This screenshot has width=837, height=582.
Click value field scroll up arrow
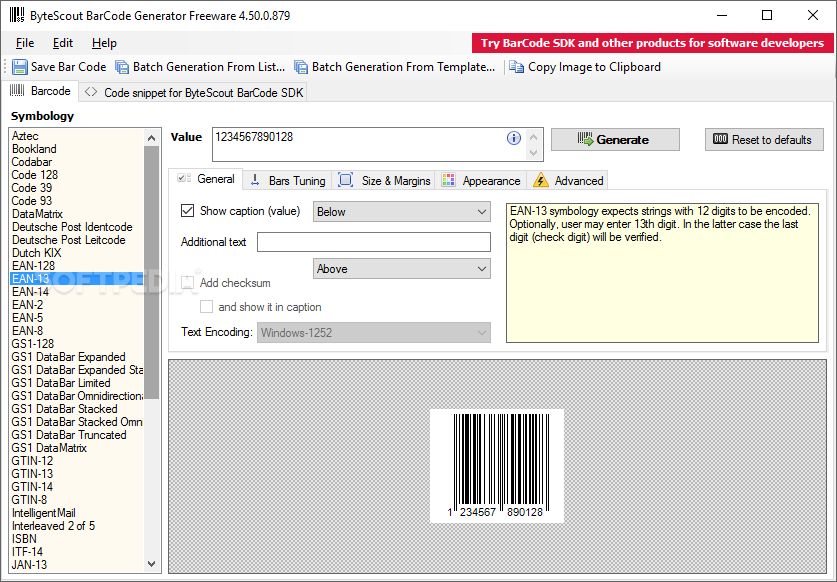pyautogui.click(x=533, y=137)
